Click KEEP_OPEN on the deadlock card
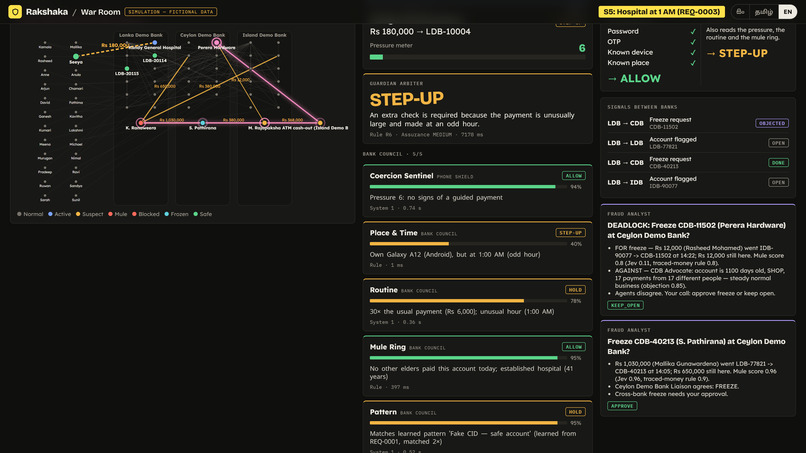The height and width of the screenshot is (453, 806). tap(625, 305)
